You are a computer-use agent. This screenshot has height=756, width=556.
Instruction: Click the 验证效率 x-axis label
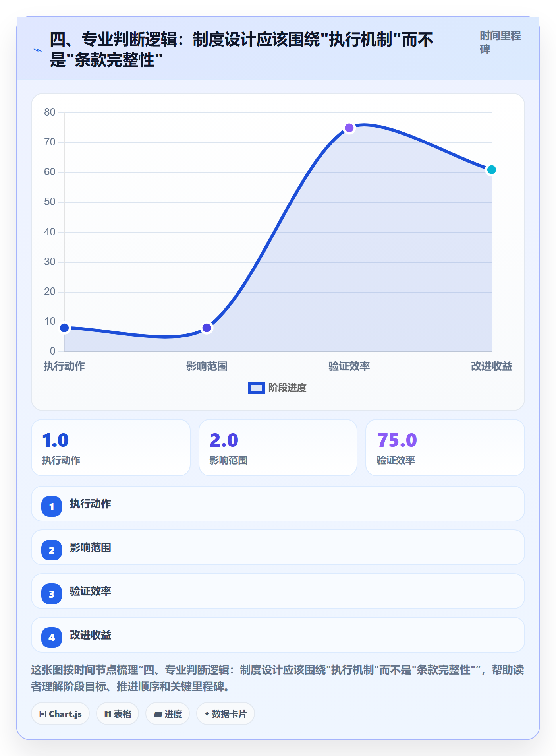click(x=349, y=366)
